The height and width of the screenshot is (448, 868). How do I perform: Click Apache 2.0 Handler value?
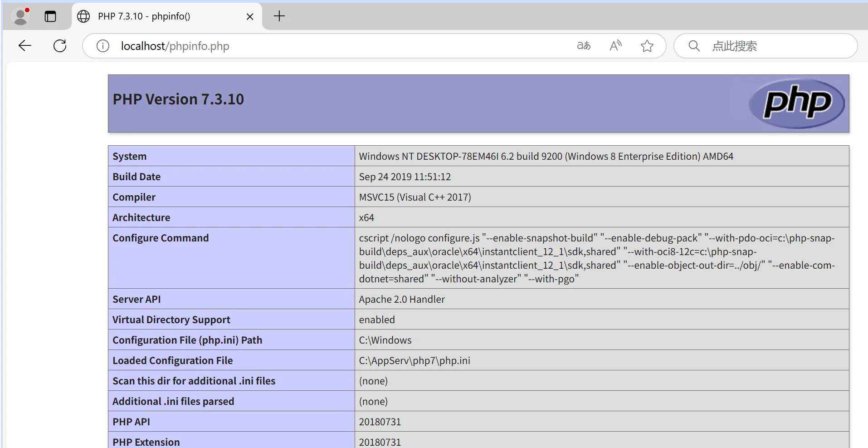click(402, 299)
